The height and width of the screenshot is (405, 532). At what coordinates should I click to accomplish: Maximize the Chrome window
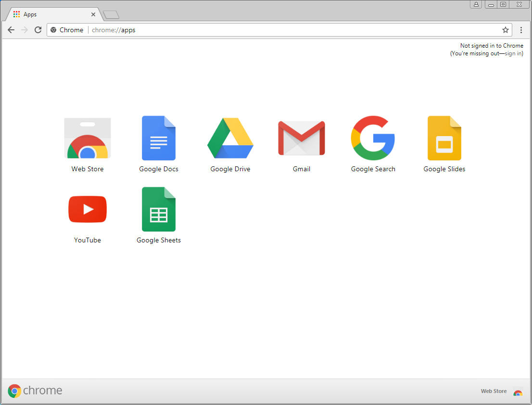click(x=503, y=4)
